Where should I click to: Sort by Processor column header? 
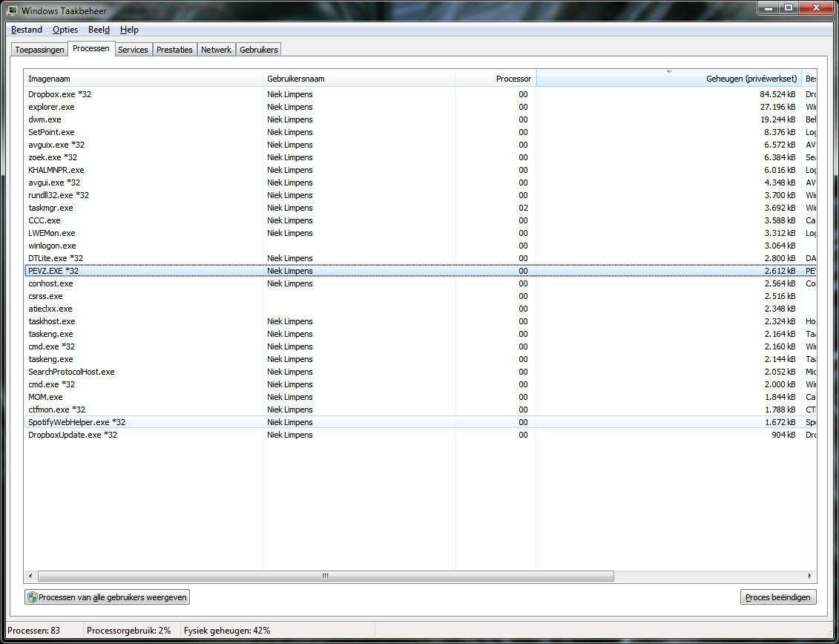click(496, 79)
